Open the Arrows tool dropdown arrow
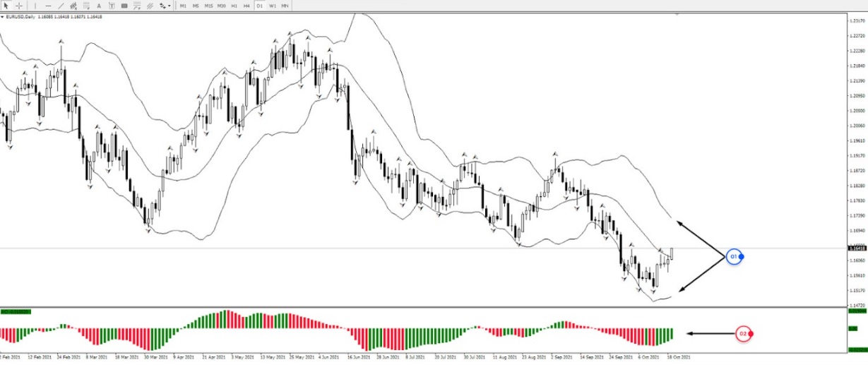Screen dimensions: 868x384 [170, 6]
